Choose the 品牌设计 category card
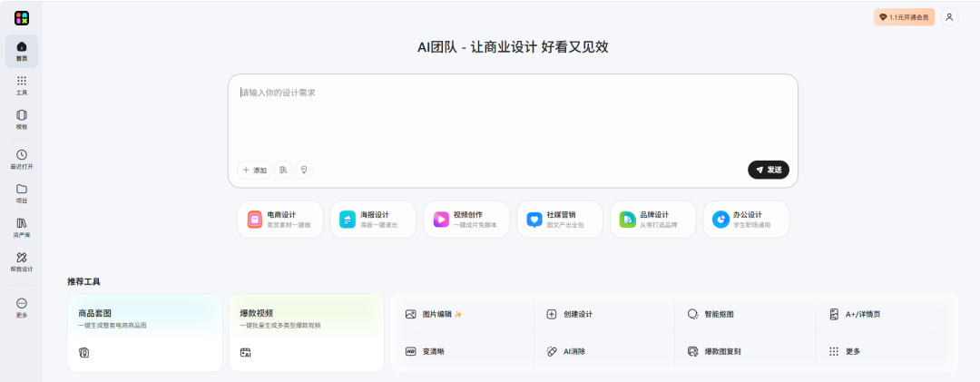 click(652, 220)
